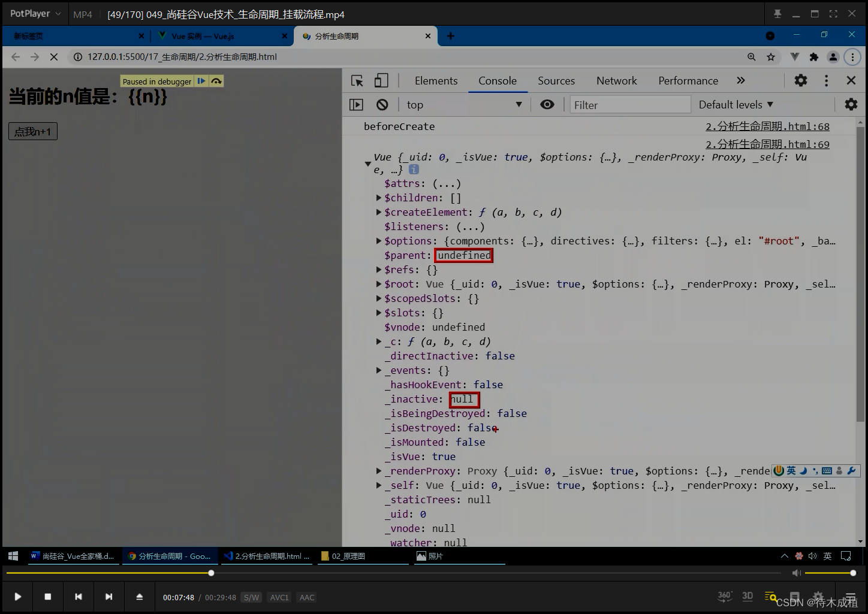The height and width of the screenshot is (614, 868).
Task: Click the 点我n+1 button
Action: tap(33, 131)
